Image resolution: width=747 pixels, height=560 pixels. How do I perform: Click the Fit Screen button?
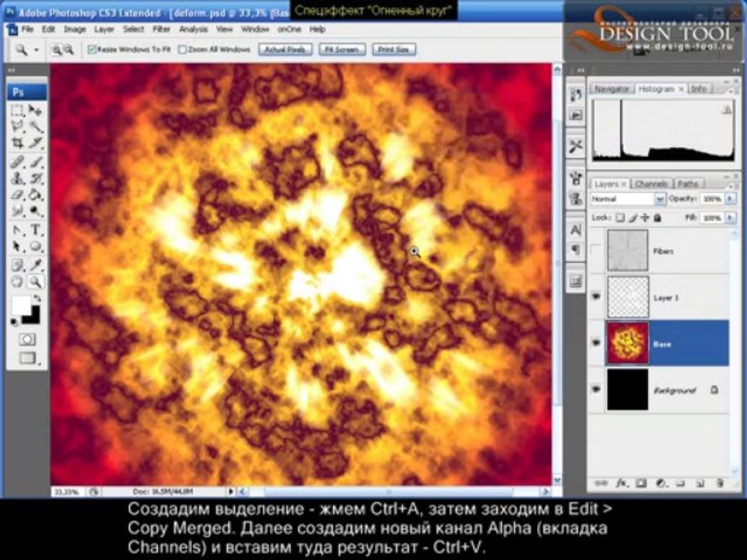342,50
